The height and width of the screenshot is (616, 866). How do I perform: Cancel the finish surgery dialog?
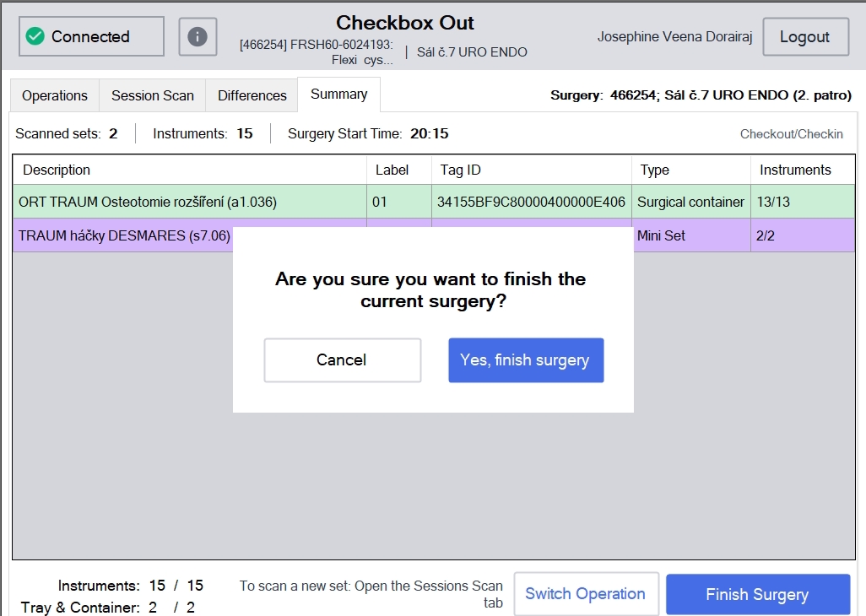click(343, 359)
